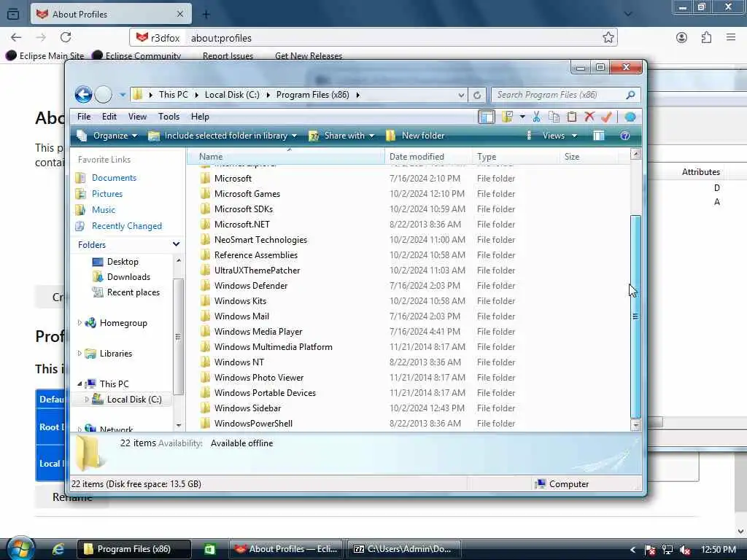Select Desktop in the folder tree

pyautogui.click(x=123, y=262)
